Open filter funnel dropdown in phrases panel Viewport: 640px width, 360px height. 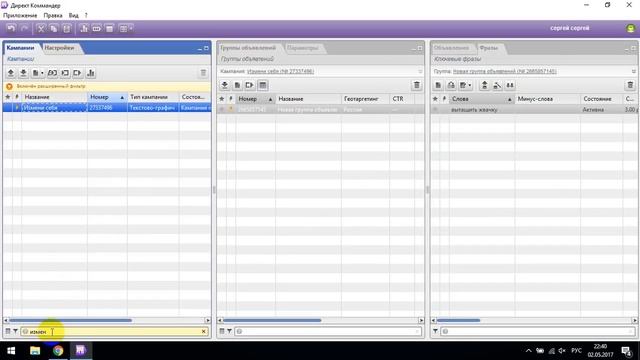(x=435, y=331)
